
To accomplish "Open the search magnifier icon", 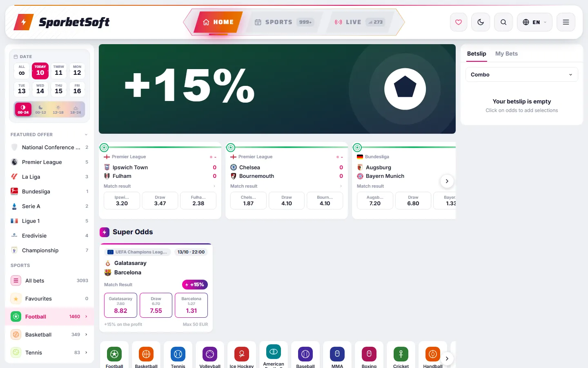I will click(503, 22).
